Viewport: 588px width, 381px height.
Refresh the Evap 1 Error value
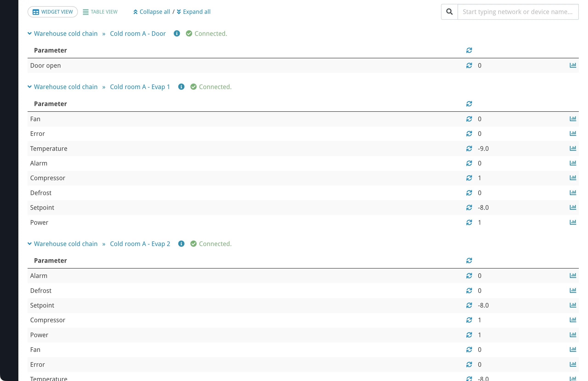click(x=469, y=134)
